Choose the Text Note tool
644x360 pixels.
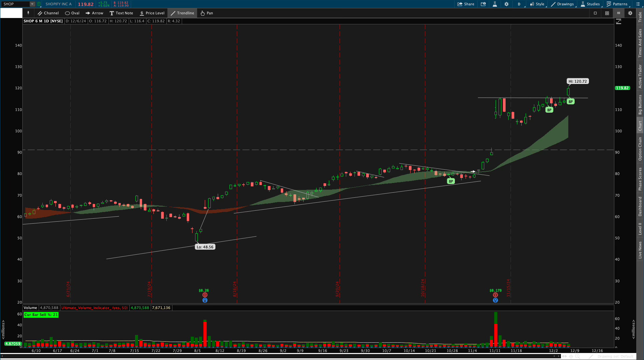pyautogui.click(x=121, y=13)
